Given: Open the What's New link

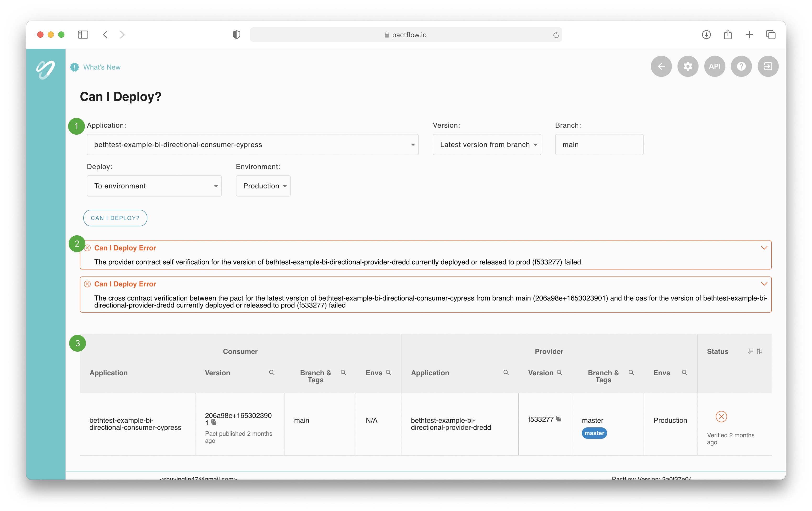Looking at the screenshot, I should (102, 67).
